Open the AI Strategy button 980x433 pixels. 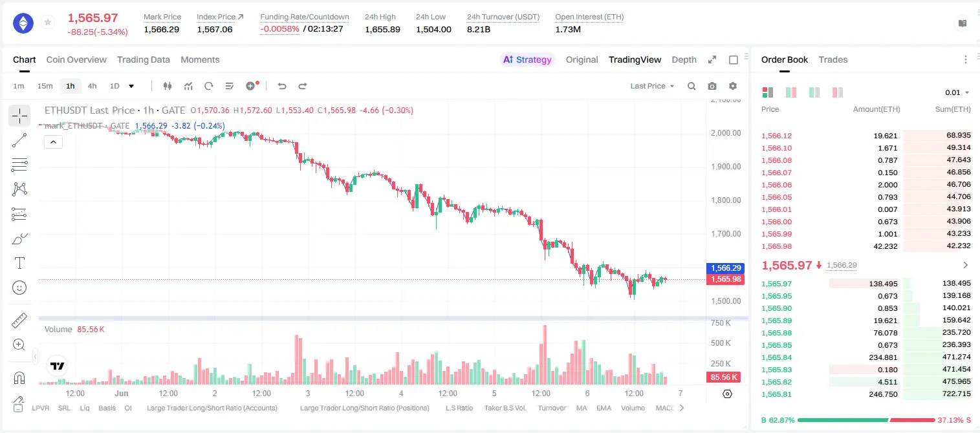tap(528, 59)
